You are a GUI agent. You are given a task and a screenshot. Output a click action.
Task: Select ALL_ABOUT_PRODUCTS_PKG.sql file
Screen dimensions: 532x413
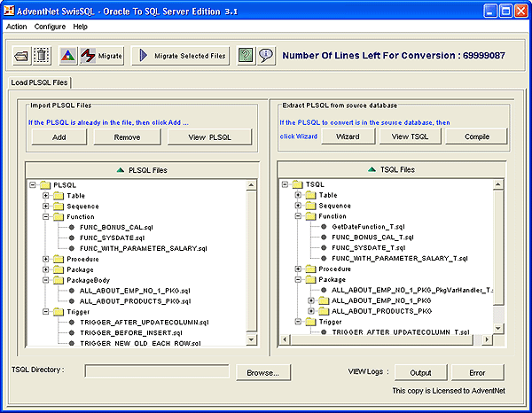pos(135,301)
